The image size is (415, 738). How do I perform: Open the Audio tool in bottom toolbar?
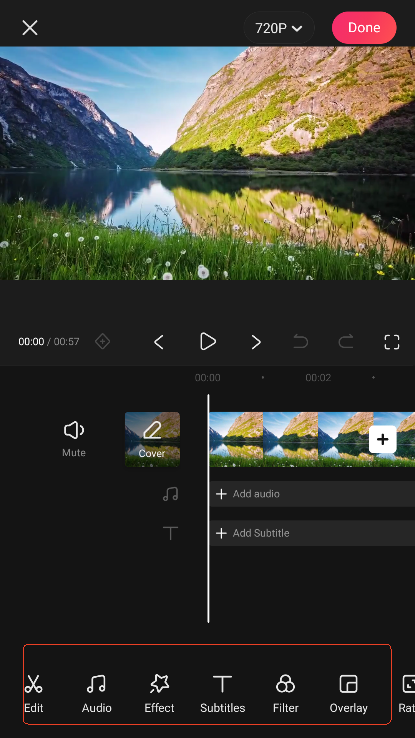pyautogui.click(x=96, y=693)
